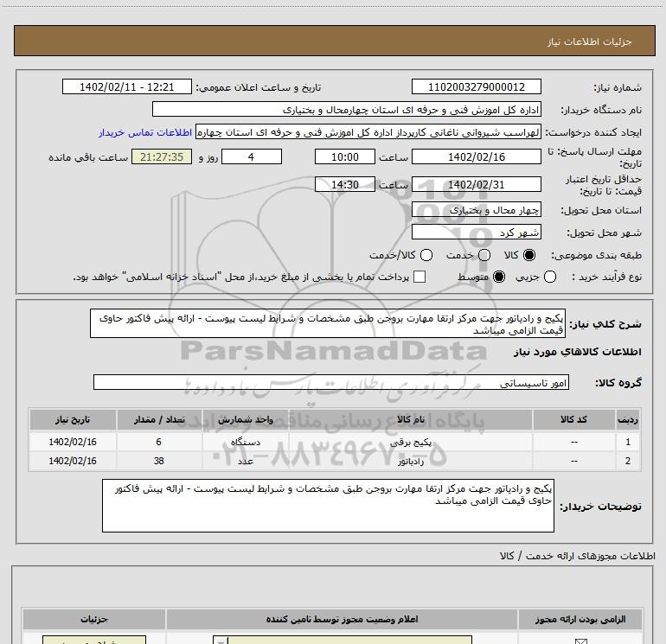Viewport: 666px width, 644px height.
Task: Click the تعداد / مقدار column header
Action: [x=159, y=419]
